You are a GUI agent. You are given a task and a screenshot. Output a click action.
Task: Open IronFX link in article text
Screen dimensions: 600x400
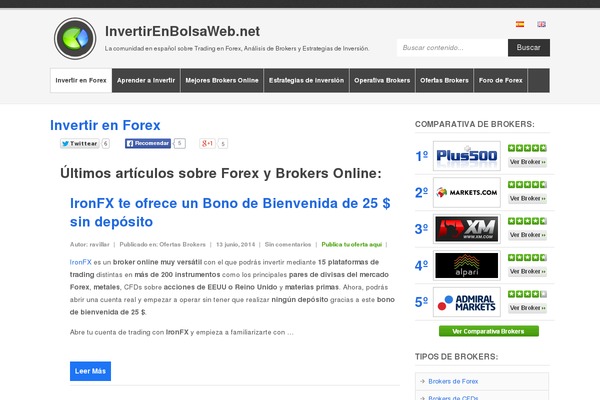pos(81,262)
